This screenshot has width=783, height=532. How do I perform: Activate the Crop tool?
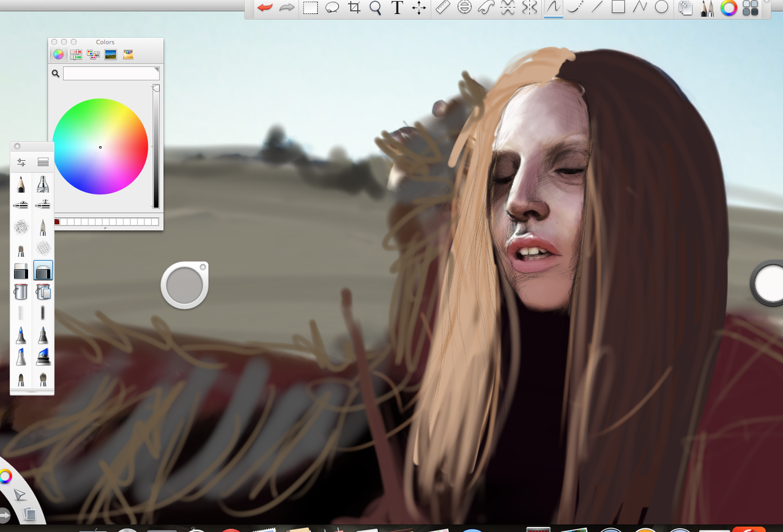point(354,8)
